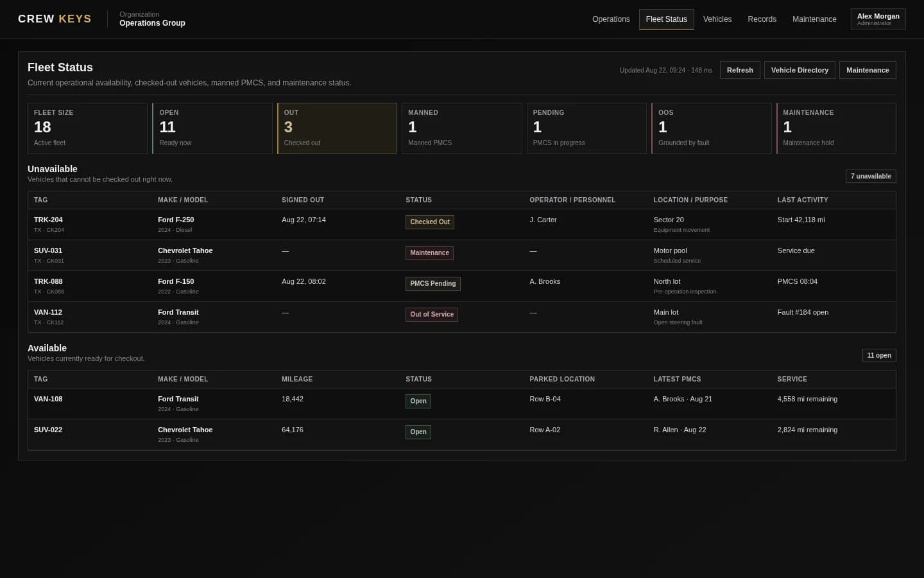Open the Records nav tab
Screen dimensions: 924x578
(x=762, y=19)
